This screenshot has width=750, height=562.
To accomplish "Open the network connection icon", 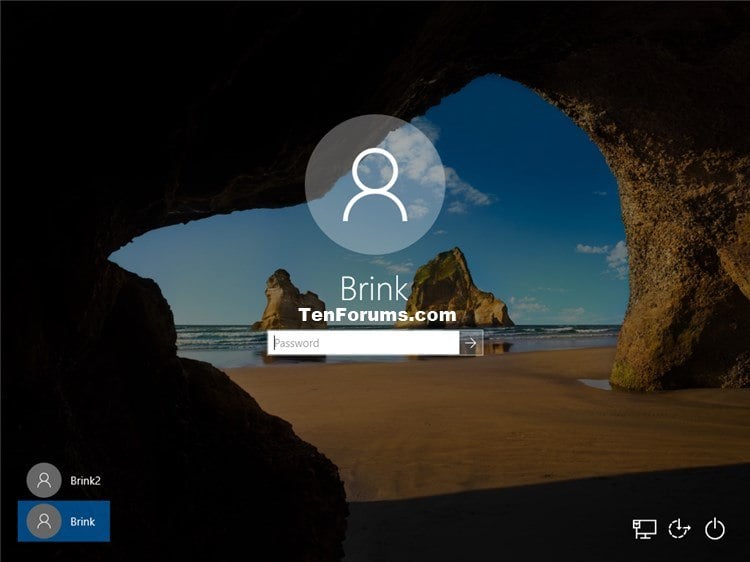I will click(x=644, y=529).
